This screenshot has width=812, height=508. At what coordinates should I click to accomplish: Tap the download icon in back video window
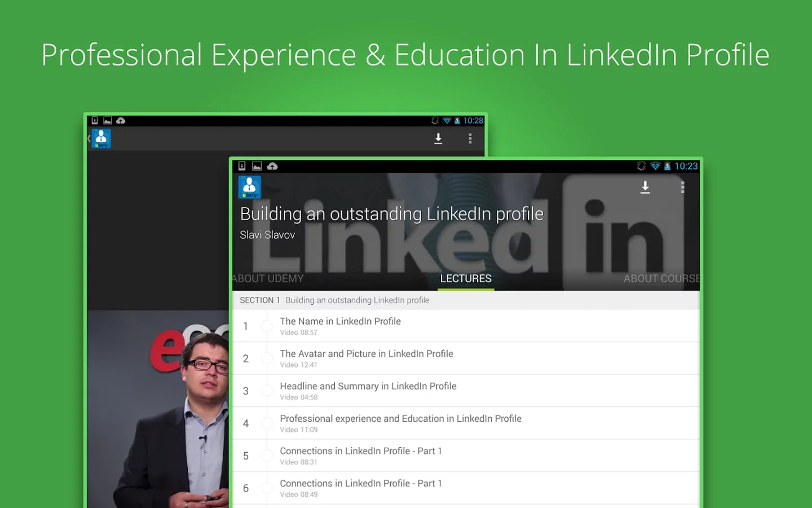point(438,138)
